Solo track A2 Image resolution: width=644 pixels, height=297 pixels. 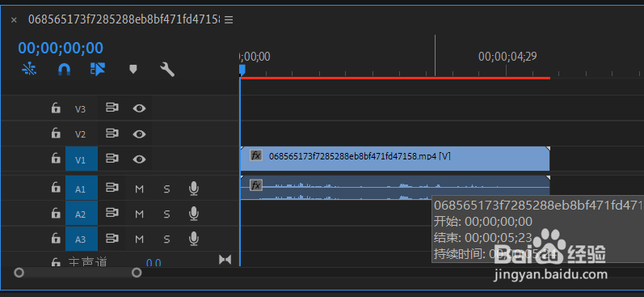(x=166, y=214)
